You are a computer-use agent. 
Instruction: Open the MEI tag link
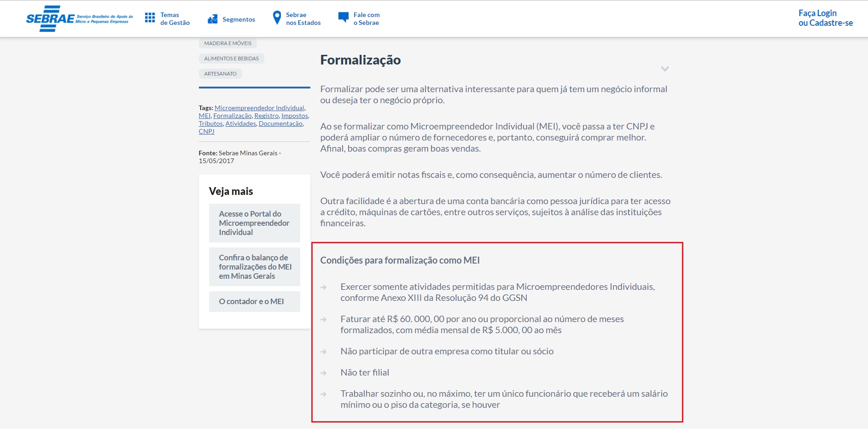[204, 116]
